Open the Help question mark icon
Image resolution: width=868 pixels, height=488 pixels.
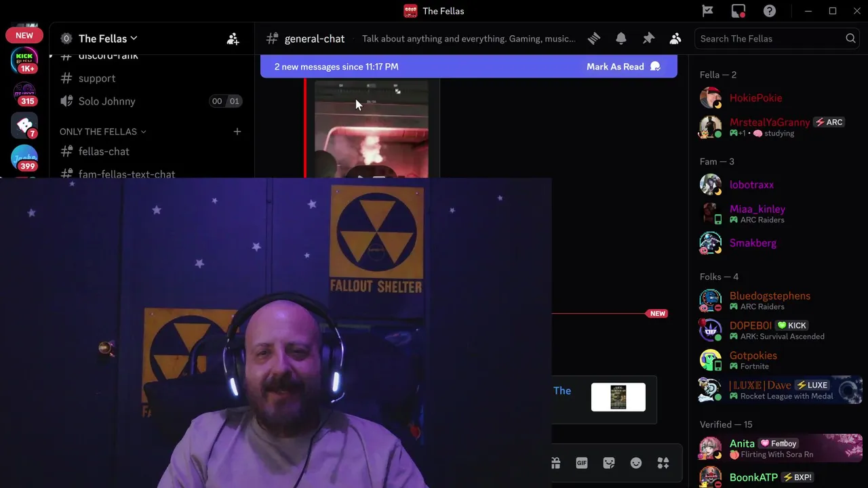pos(770,11)
